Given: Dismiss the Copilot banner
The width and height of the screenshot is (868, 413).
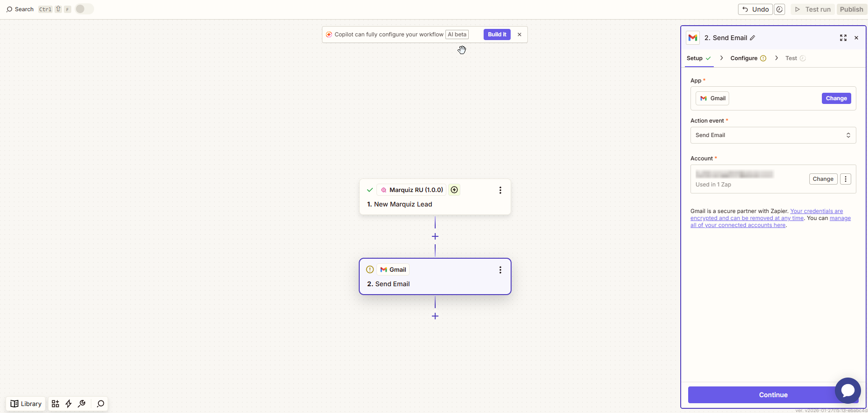Looking at the screenshot, I should pos(519,34).
